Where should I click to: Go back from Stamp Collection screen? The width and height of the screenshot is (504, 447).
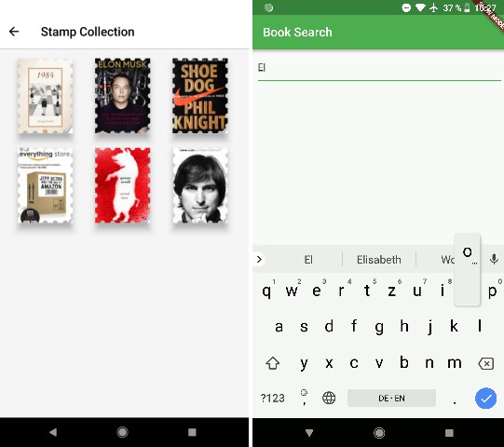pos(14,32)
